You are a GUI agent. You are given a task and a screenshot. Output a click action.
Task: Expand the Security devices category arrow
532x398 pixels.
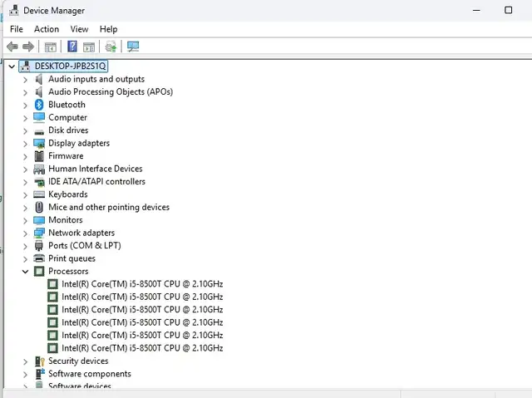click(25, 361)
